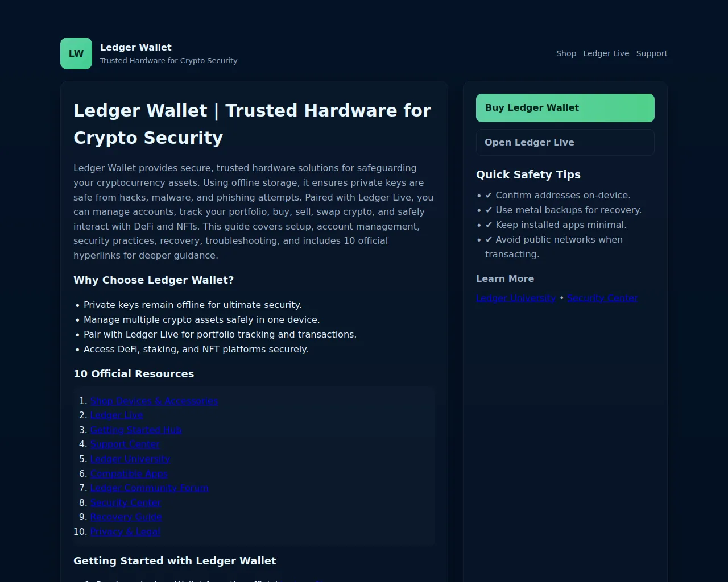Click 'Access DeFi, staking, and NFT platforms' bullet
Screen dimensions: 728x582
tap(196, 350)
